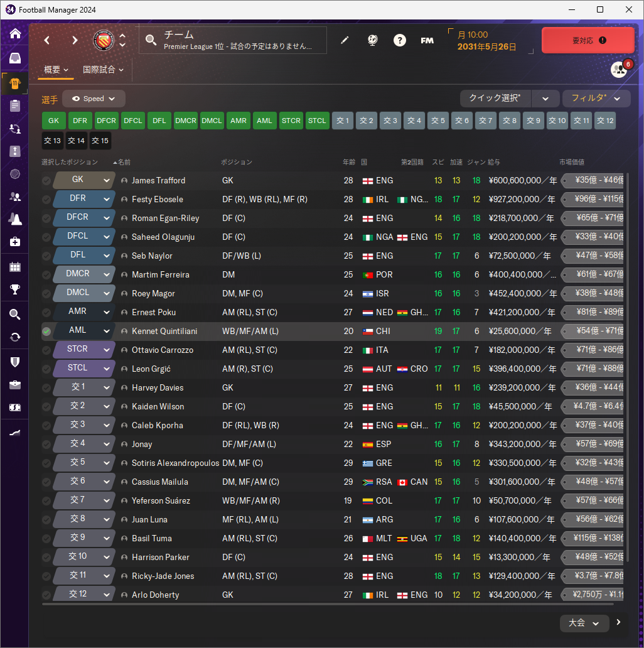Select the green STCL position chip
Viewport: 644px width, 648px height.
[x=317, y=121]
